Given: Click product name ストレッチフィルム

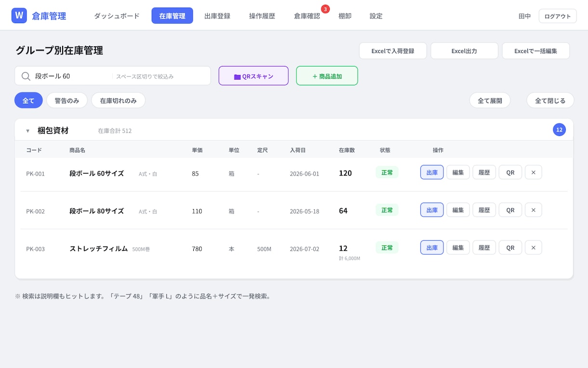Looking at the screenshot, I should click(98, 248).
